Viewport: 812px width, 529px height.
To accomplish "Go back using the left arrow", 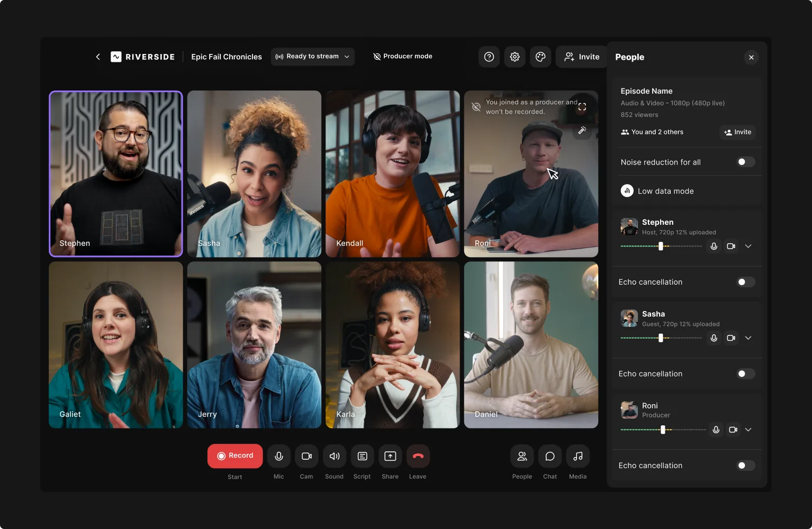I will (x=98, y=57).
